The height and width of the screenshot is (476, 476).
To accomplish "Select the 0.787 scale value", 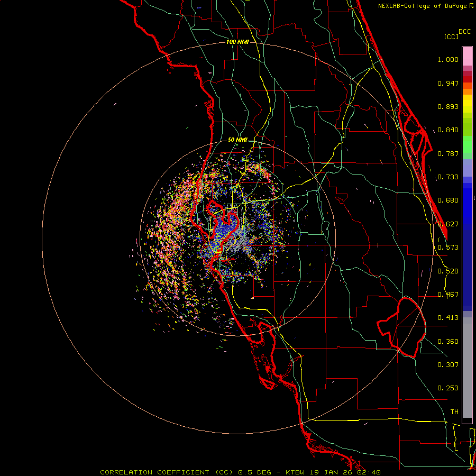I will tap(448, 153).
